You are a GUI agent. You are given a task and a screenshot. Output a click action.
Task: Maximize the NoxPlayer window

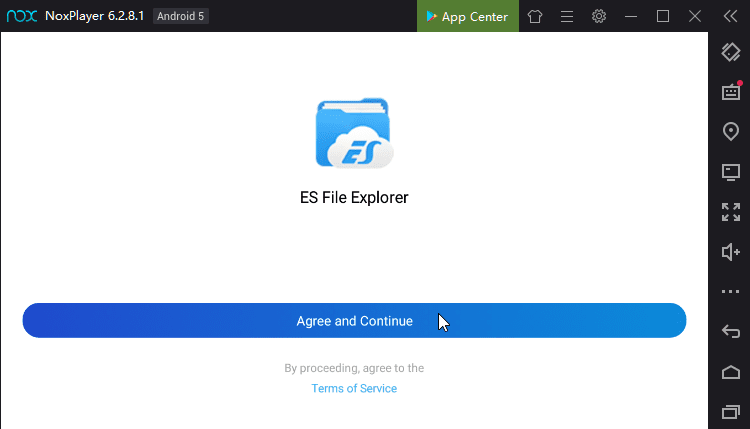pyautogui.click(x=663, y=16)
